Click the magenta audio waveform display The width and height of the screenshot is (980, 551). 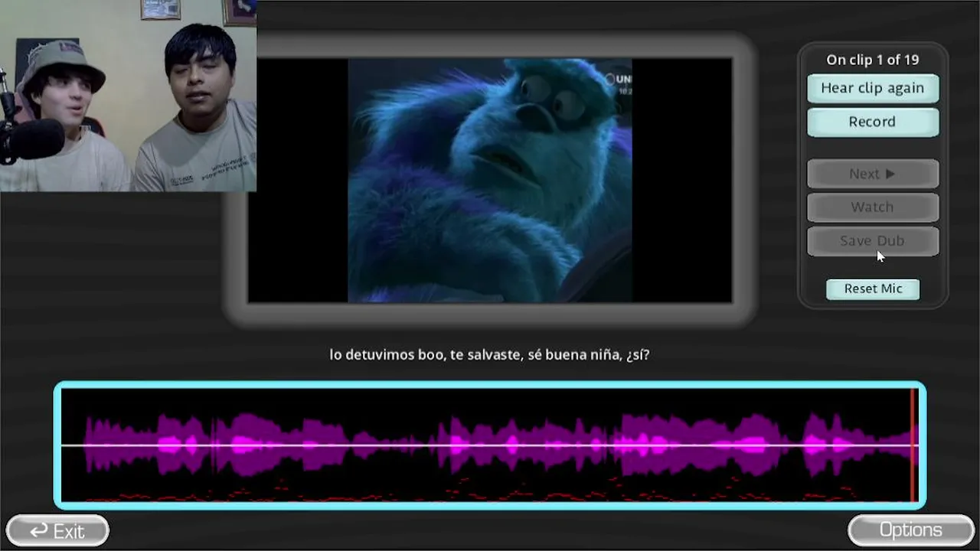[x=490, y=445]
